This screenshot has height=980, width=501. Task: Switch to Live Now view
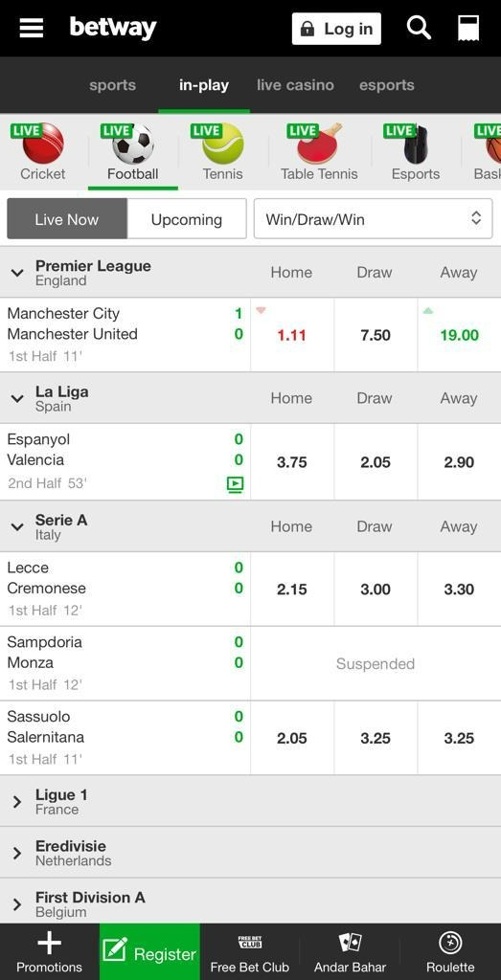click(67, 219)
